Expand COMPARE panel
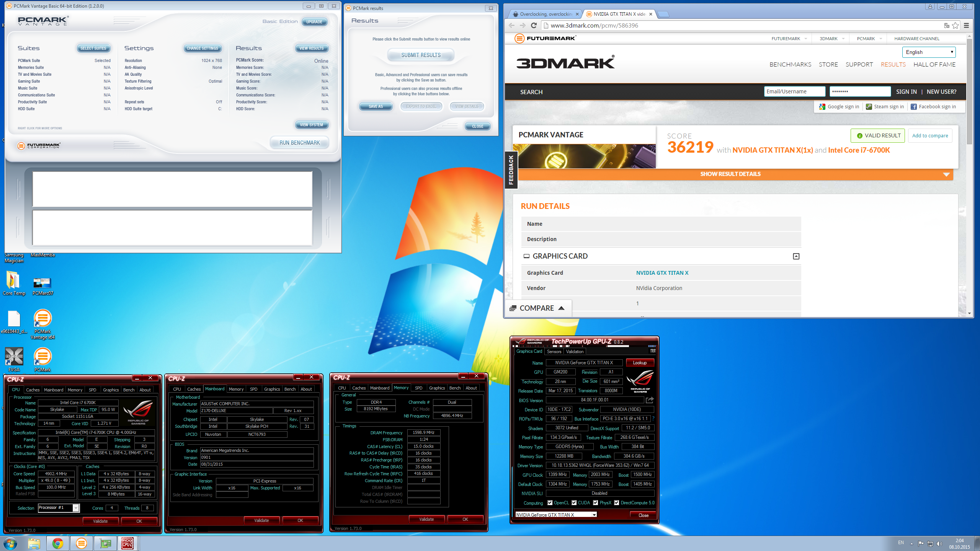980x551 pixels. pos(537,308)
